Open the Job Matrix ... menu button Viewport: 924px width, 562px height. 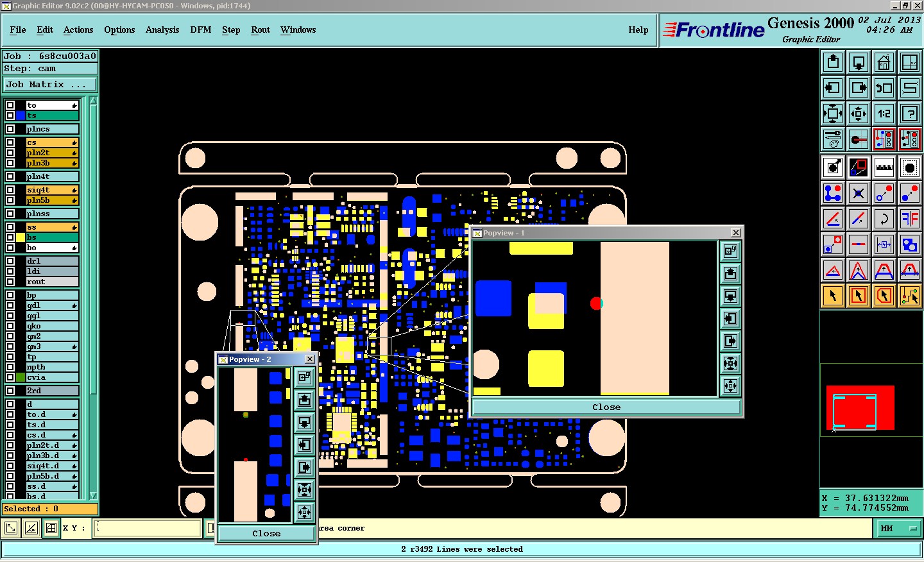coord(50,85)
